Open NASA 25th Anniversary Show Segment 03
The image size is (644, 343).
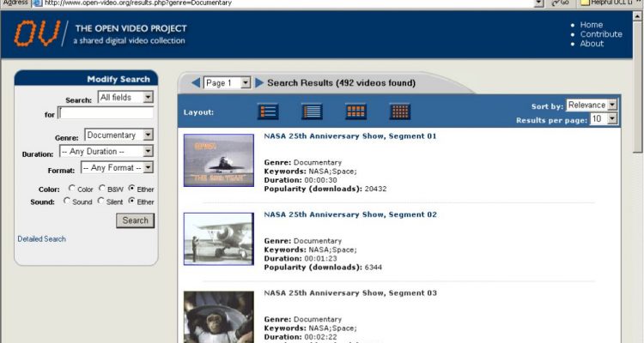(350, 293)
